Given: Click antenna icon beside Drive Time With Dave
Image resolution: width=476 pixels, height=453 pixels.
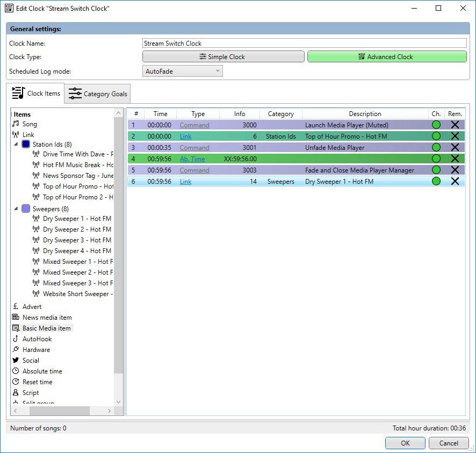Looking at the screenshot, I should tap(36, 154).
